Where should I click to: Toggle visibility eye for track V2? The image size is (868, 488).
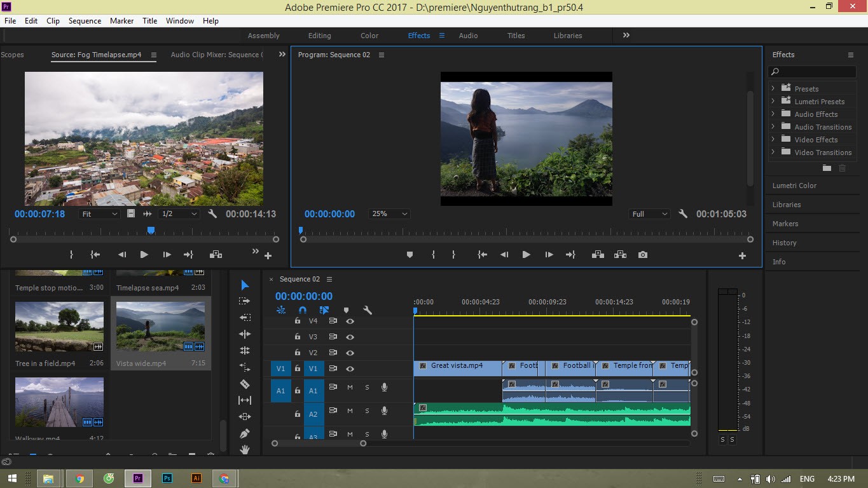[x=350, y=353]
